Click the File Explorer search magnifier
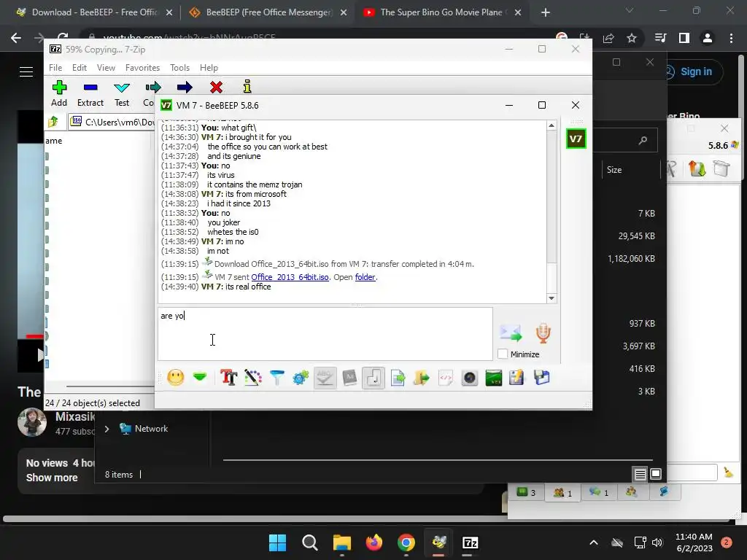747x560 pixels. point(643,140)
